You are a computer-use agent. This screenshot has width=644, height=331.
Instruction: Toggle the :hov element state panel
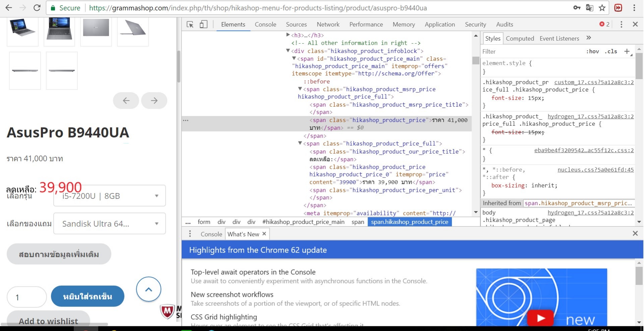point(592,51)
